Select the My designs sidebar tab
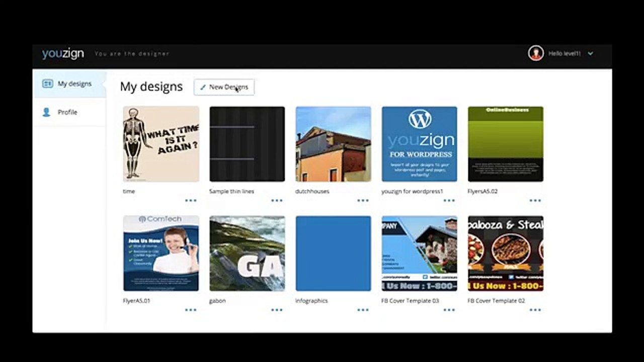 click(x=70, y=84)
